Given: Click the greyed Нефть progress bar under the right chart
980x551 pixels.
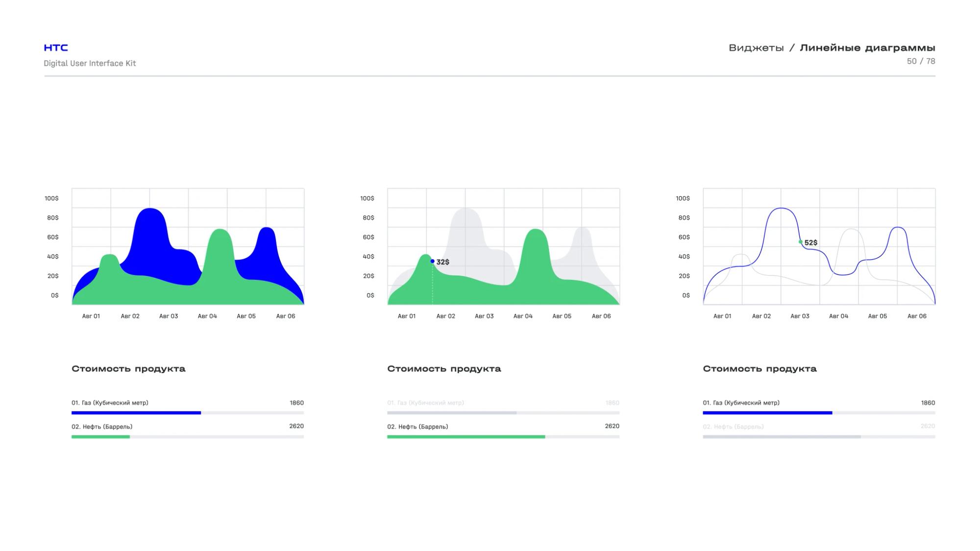Looking at the screenshot, I should click(x=782, y=437).
